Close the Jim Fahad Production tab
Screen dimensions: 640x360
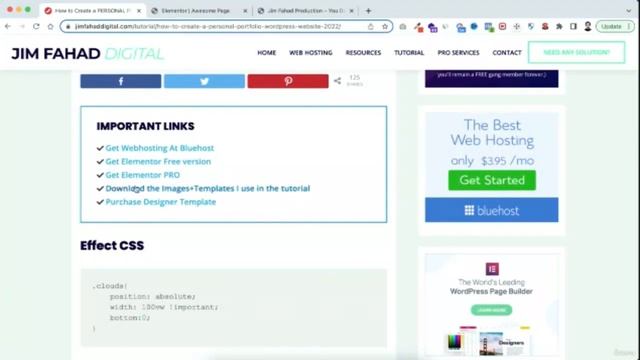[351, 11]
